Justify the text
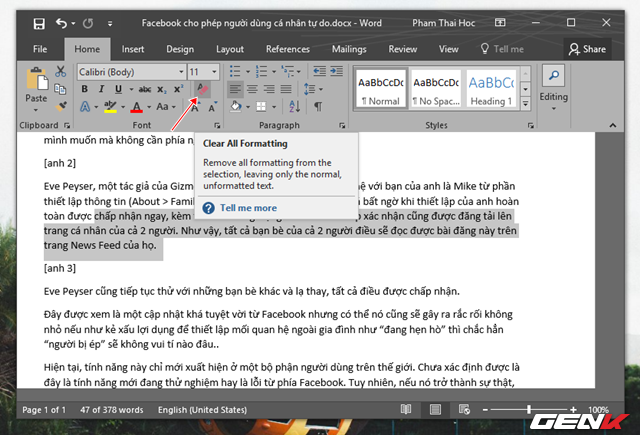This screenshot has width=640, height=435. pyautogui.click(x=286, y=89)
